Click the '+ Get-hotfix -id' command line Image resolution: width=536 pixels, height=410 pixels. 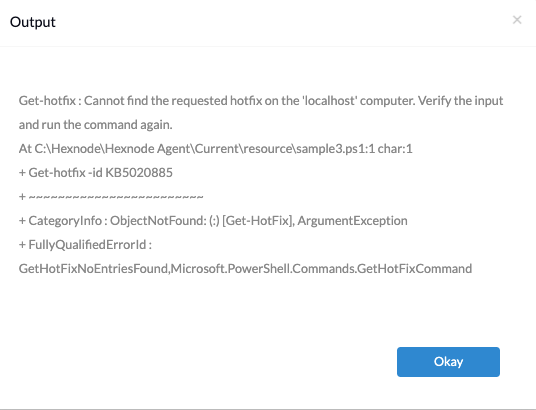click(x=95, y=173)
